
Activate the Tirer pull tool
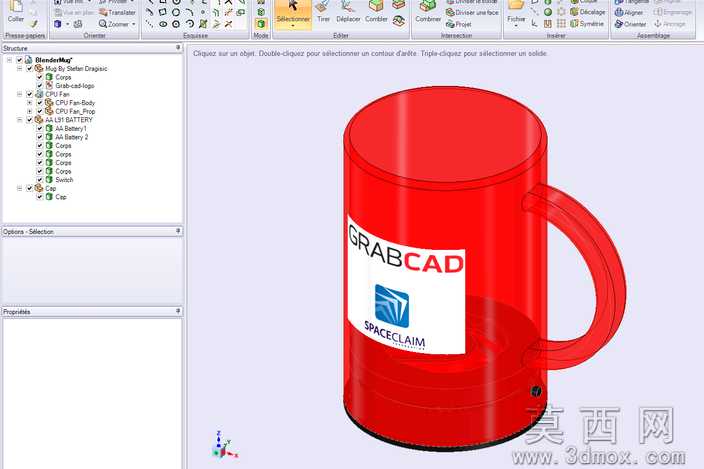323,12
